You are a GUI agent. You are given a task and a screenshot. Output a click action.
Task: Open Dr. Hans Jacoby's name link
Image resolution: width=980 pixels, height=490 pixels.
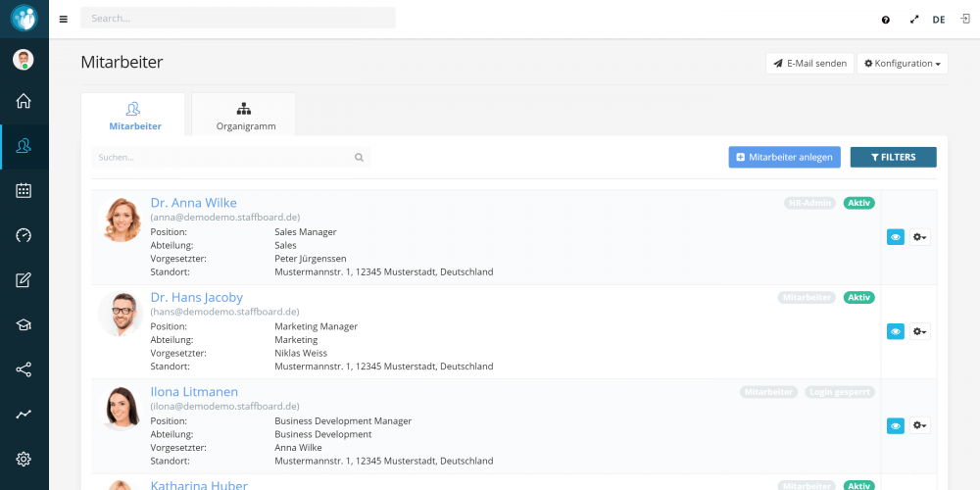tap(197, 297)
